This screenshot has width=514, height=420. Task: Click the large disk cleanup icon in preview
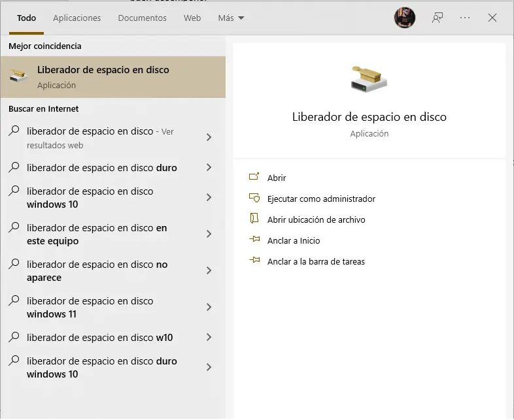369,80
